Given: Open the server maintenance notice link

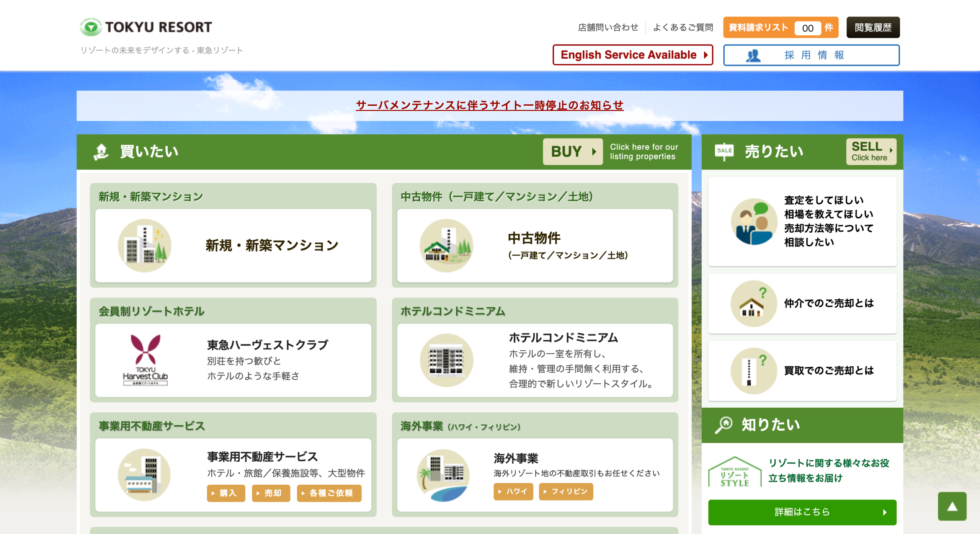Looking at the screenshot, I should click(490, 105).
